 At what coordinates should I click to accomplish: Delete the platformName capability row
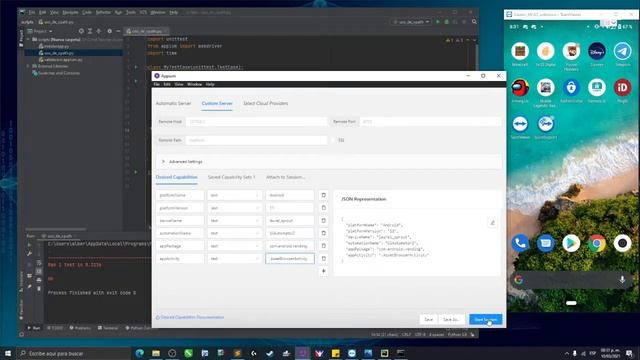[323, 195]
